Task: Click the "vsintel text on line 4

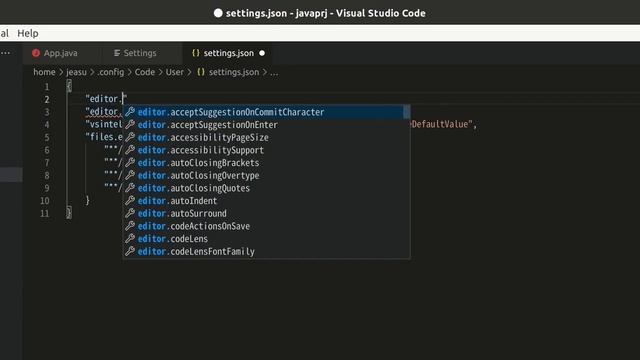Action: click(x=104, y=124)
